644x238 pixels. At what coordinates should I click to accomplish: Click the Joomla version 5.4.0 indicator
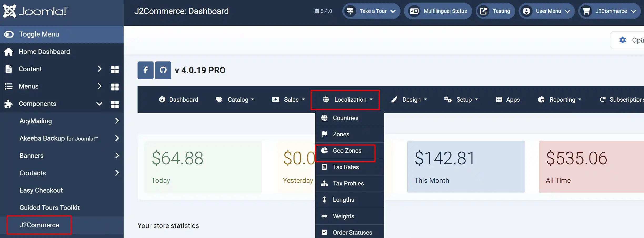[x=323, y=11]
